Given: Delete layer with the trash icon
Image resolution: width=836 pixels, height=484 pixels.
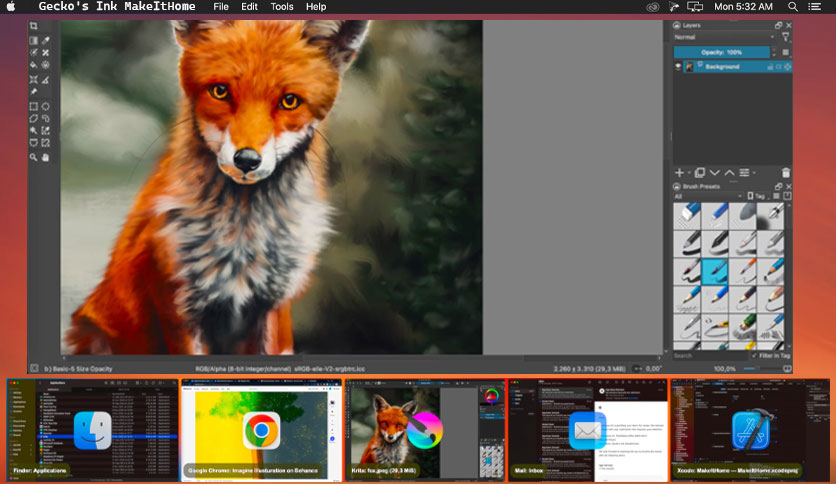Looking at the screenshot, I should coord(786,173).
